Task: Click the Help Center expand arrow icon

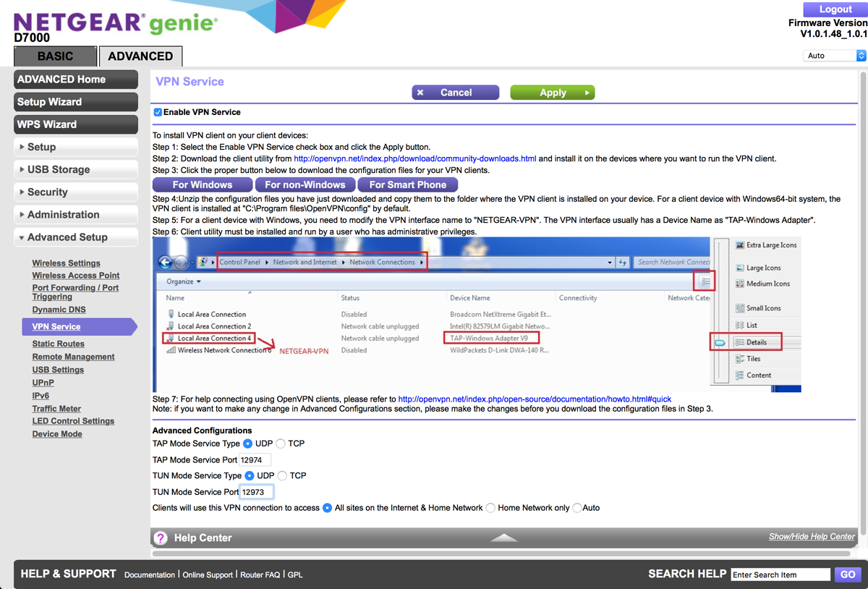Action: pos(504,538)
